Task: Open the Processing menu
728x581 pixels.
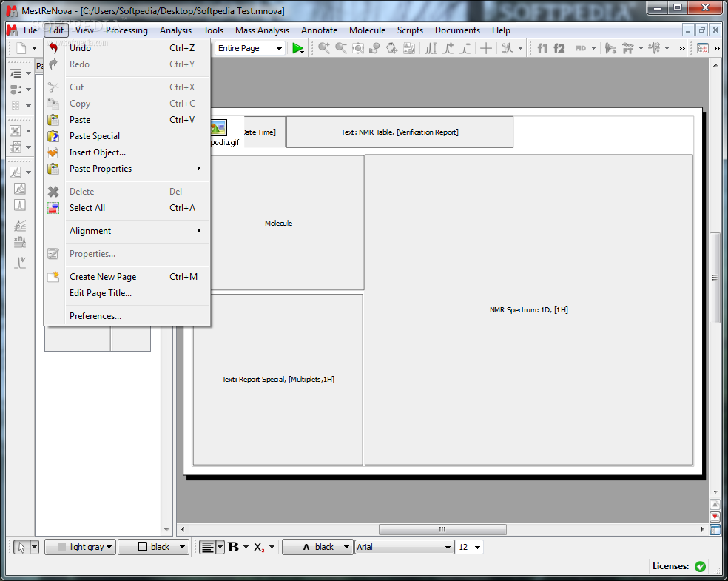Action: 127,30
